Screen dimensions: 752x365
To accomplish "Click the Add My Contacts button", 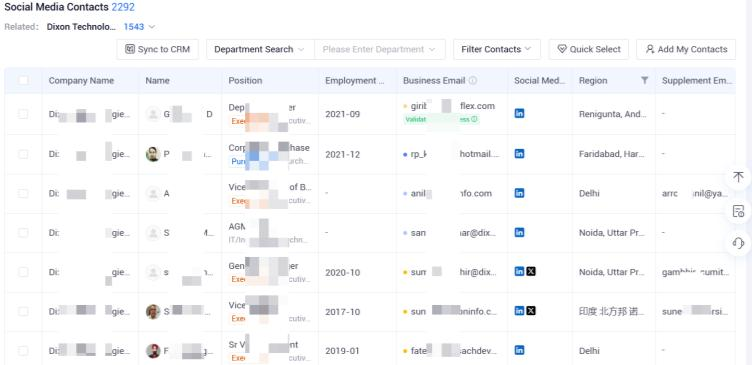I will (x=686, y=49).
